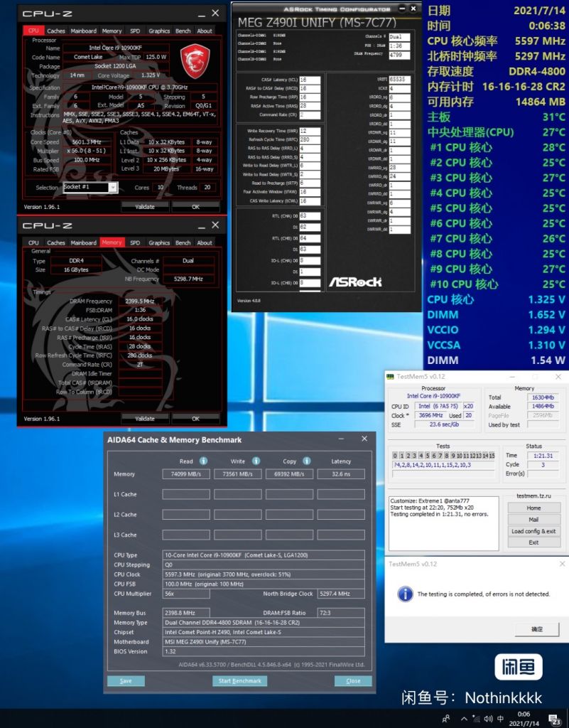Toggle test 8 in TestMem5 Tests row
Screen dimensions: 569x728
(x=447, y=455)
